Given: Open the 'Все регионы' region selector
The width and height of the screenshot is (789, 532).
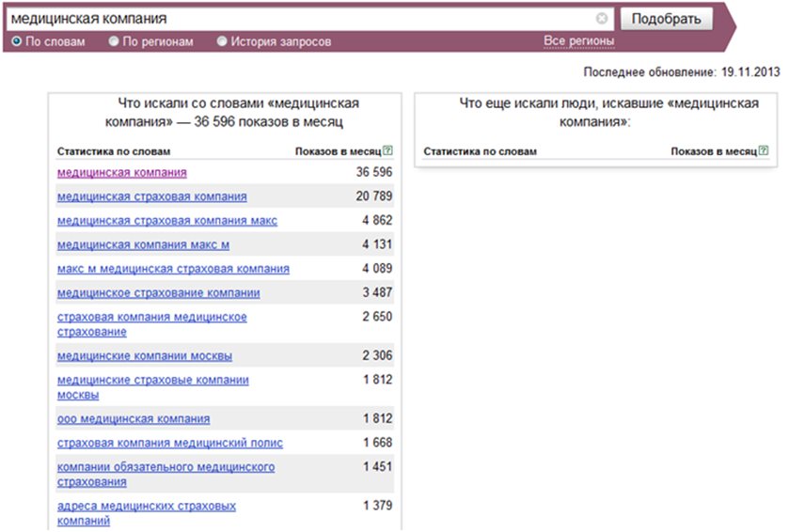Looking at the screenshot, I should click(x=578, y=40).
